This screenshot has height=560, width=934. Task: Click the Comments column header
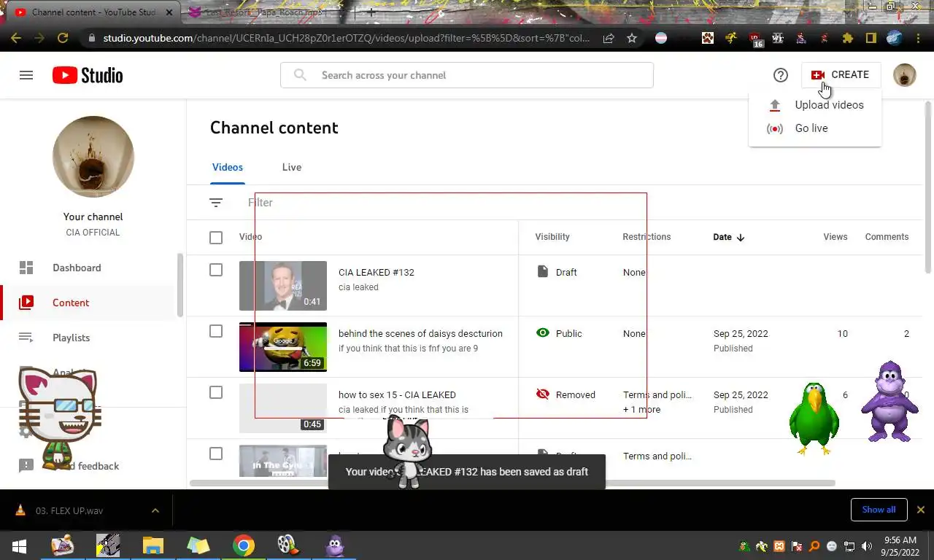pos(887,237)
